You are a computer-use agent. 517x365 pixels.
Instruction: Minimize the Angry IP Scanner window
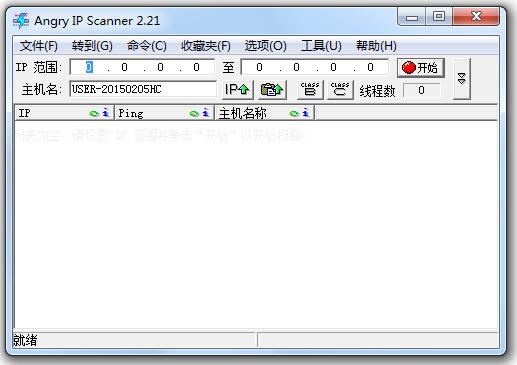pyautogui.click(x=412, y=17)
